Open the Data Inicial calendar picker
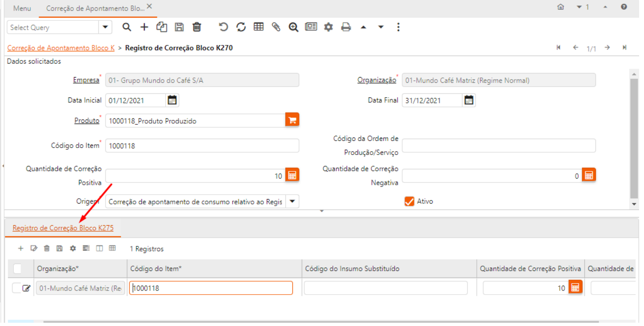The height and width of the screenshot is (326, 644). click(x=172, y=100)
